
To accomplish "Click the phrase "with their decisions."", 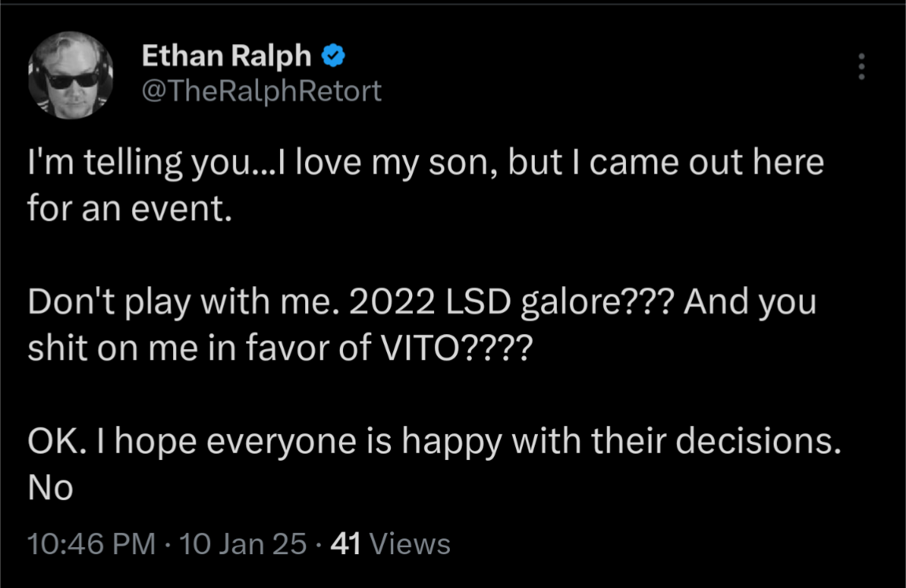I will coord(676,442).
